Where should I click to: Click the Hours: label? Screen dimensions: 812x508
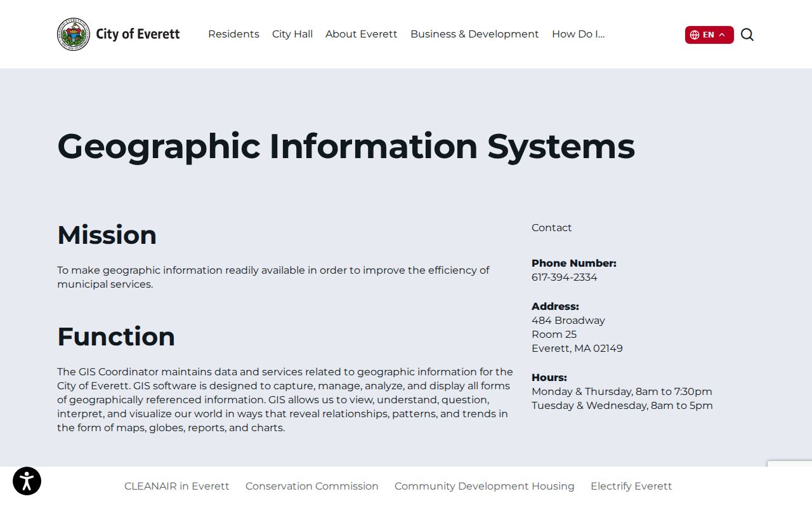click(x=549, y=378)
